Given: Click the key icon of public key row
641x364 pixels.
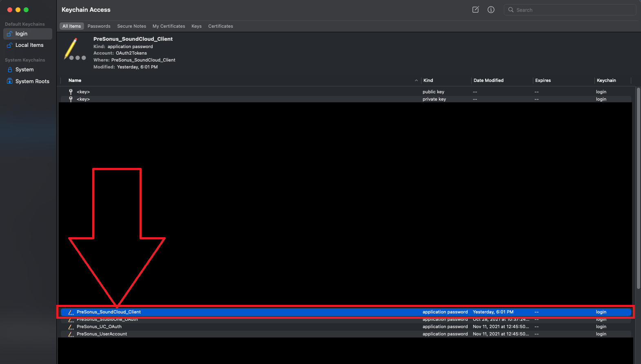Looking at the screenshot, I should point(71,92).
